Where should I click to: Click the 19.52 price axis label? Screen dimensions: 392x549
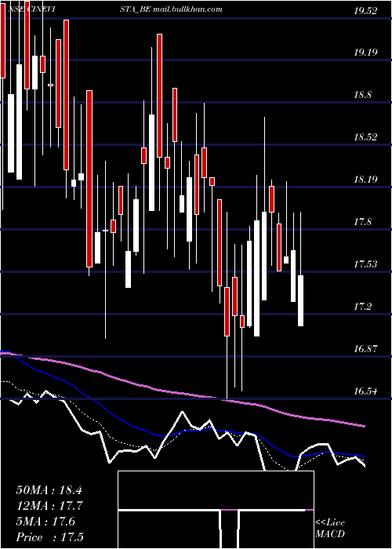point(366,11)
